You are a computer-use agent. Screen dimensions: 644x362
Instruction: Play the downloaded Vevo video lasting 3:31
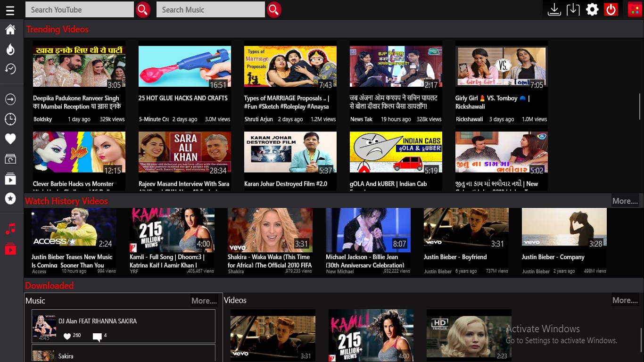273,336
